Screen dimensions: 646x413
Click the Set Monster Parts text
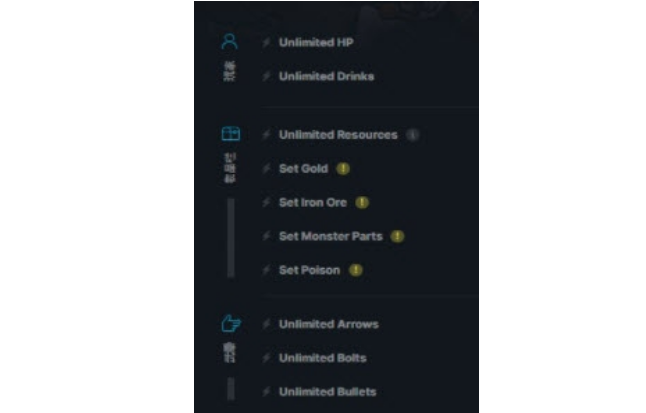coord(330,237)
